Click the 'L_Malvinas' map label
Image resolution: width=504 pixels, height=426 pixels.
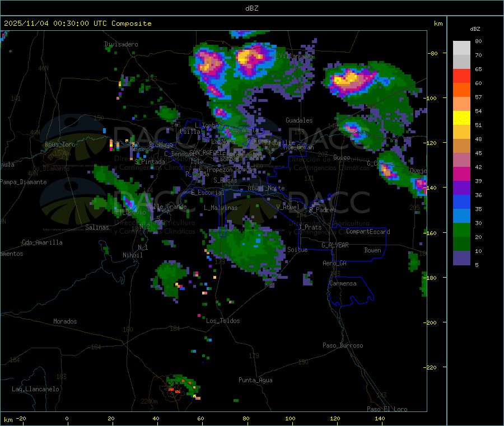221,208
